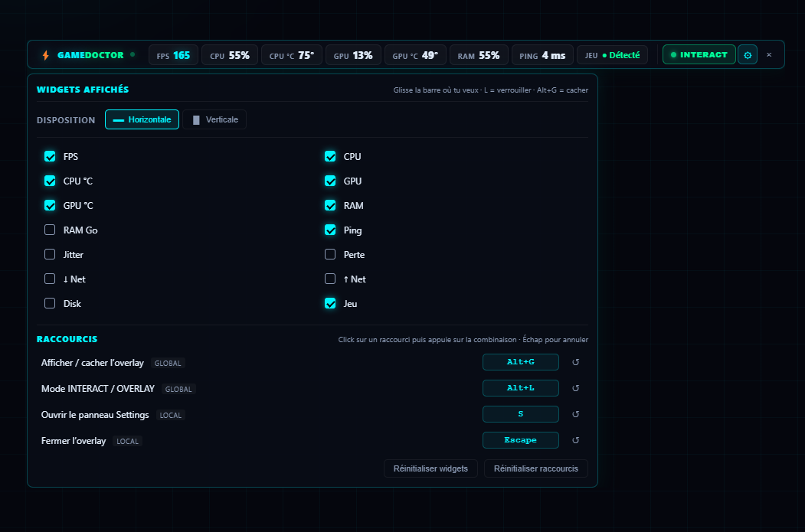Viewport: 805px width, 532px height.
Task: Click the 'Afficher / cacher l'overlay' label
Action: (x=93, y=363)
